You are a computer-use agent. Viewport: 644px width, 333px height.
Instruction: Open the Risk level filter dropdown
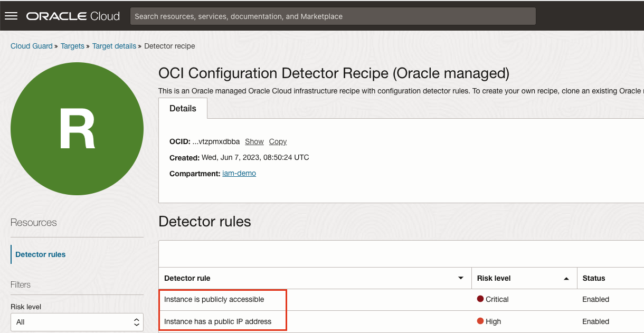[77, 322]
